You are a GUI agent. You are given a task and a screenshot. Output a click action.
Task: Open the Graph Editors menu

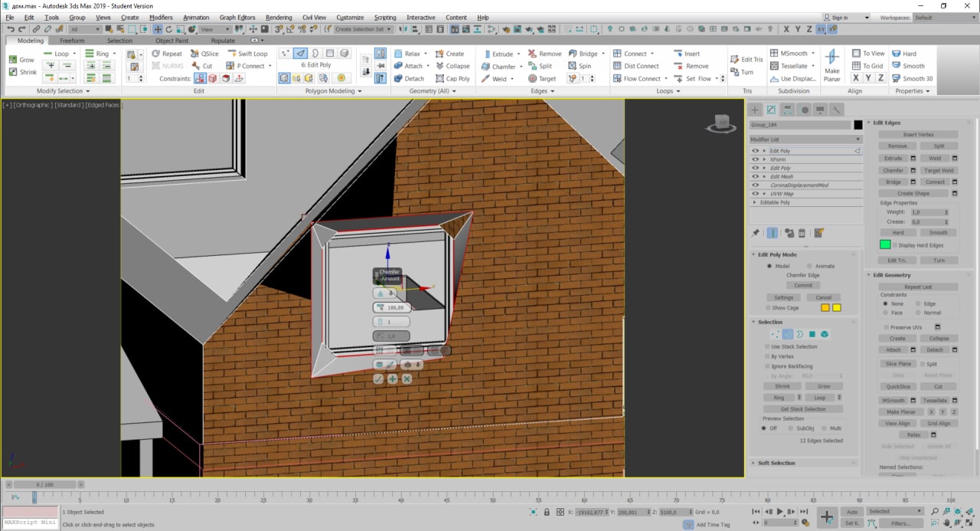coord(237,17)
